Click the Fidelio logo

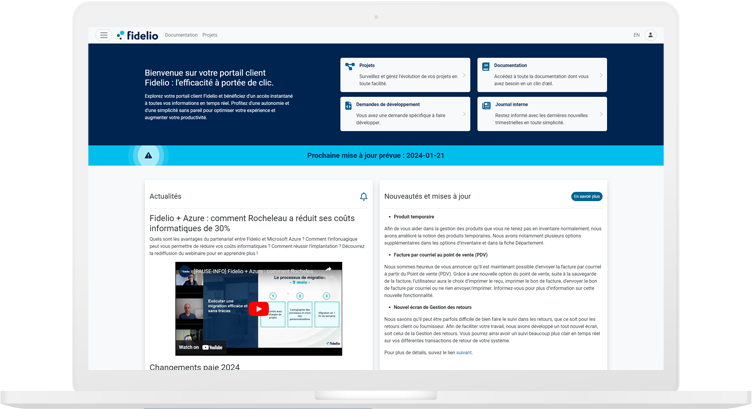pos(138,35)
